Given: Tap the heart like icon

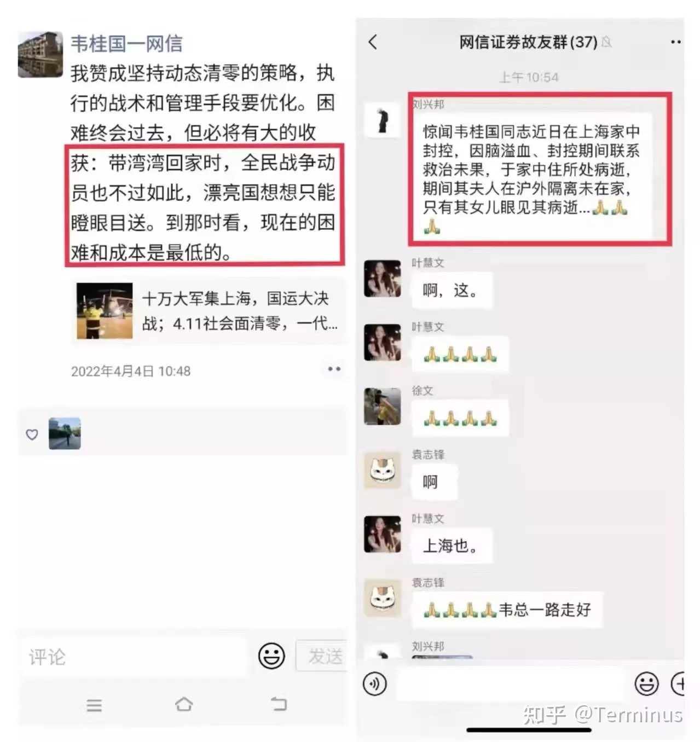Looking at the screenshot, I should pyautogui.click(x=32, y=434).
